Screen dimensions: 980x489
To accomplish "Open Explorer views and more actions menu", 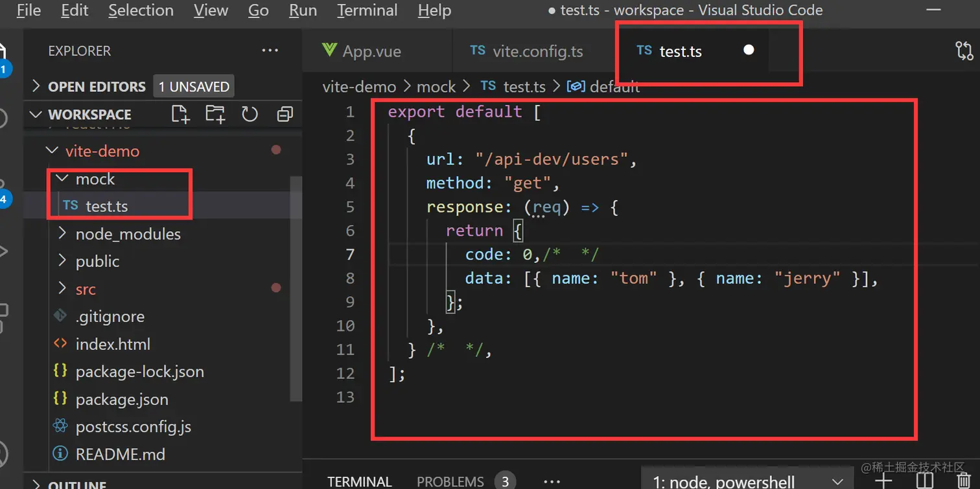I will 270,51.
